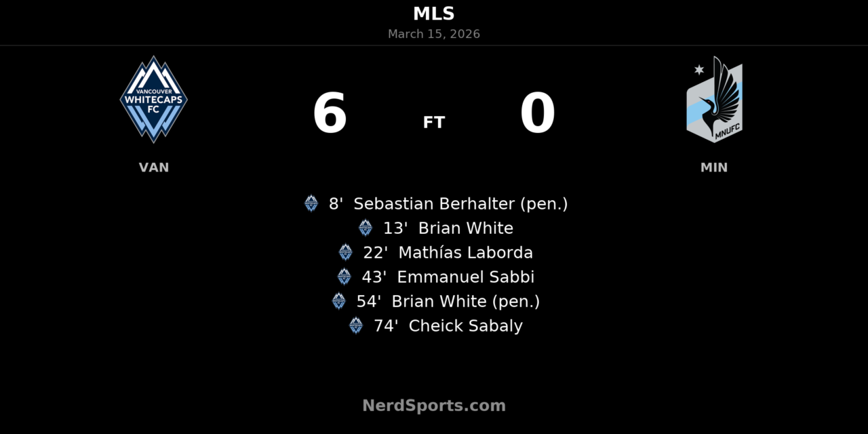The width and height of the screenshot is (868, 434).
Task: Click the March 15, 2026 date
Action: (434, 34)
